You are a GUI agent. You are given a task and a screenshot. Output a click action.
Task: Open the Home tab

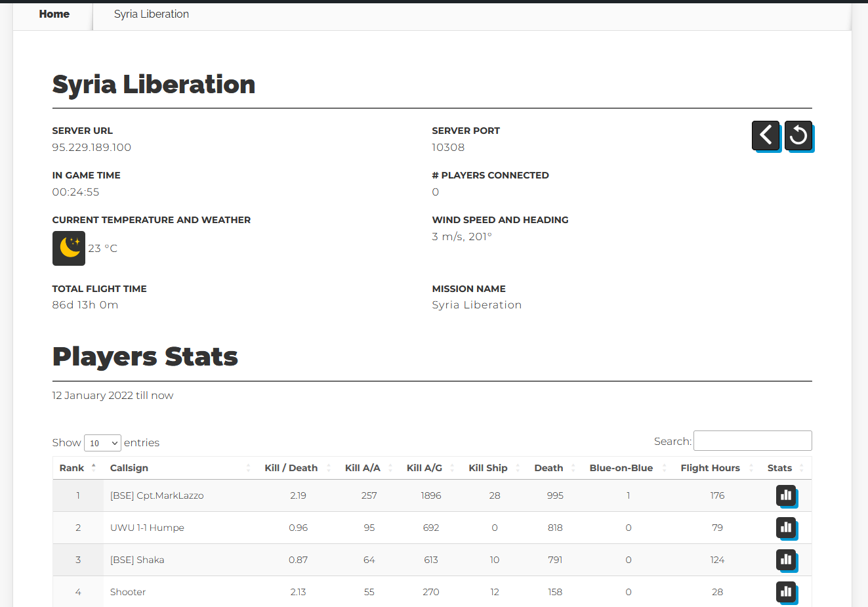tap(54, 14)
